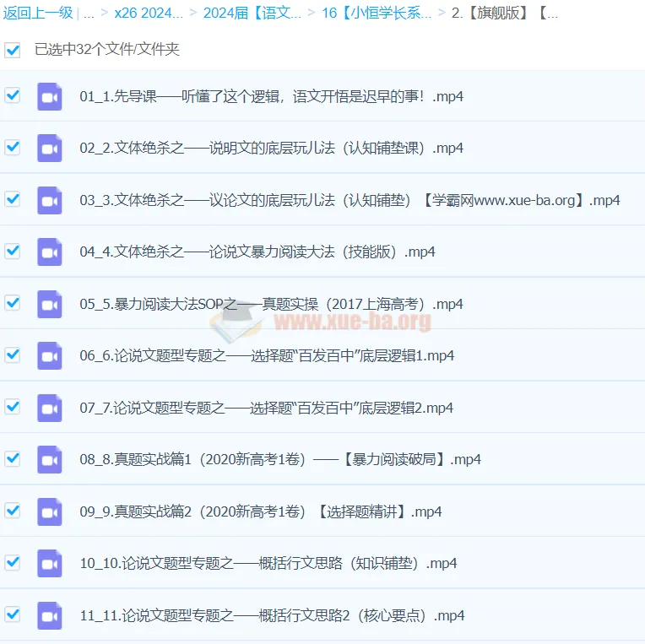The width and height of the screenshot is (645, 644).
Task: Navigate to 2024届【语文... breadcrumb folder
Action: (252, 14)
